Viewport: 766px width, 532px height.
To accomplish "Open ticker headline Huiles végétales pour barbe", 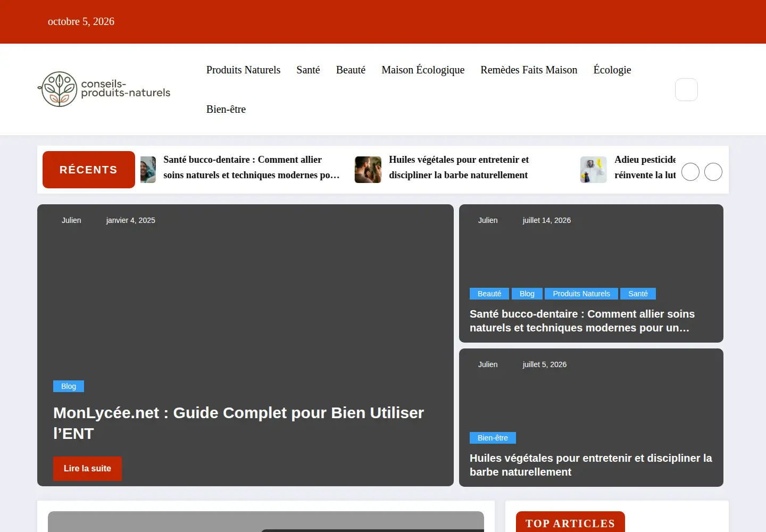I will pyautogui.click(x=459, y=167).
